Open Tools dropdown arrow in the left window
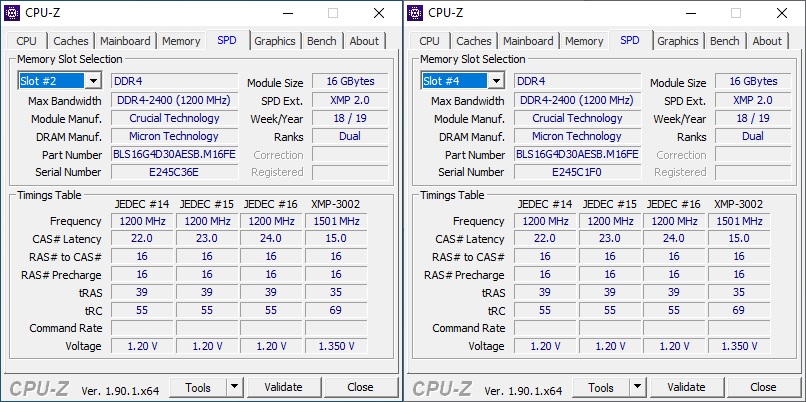Viewport: 806px width, 402px height. (234, 387)
